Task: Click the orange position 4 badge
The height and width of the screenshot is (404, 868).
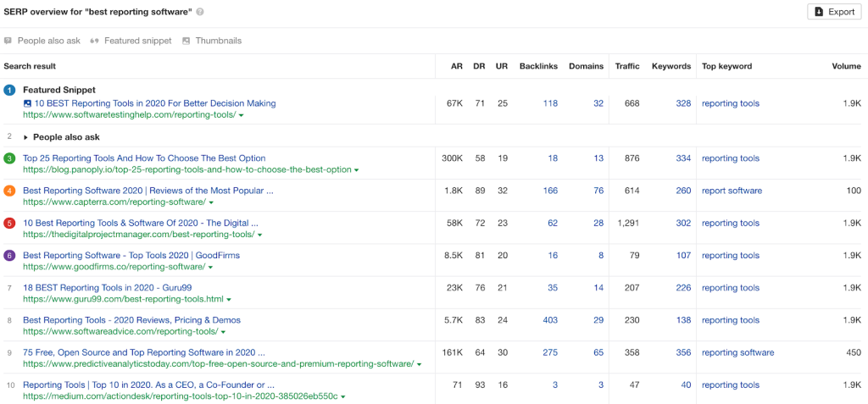Action: (9, 191)
